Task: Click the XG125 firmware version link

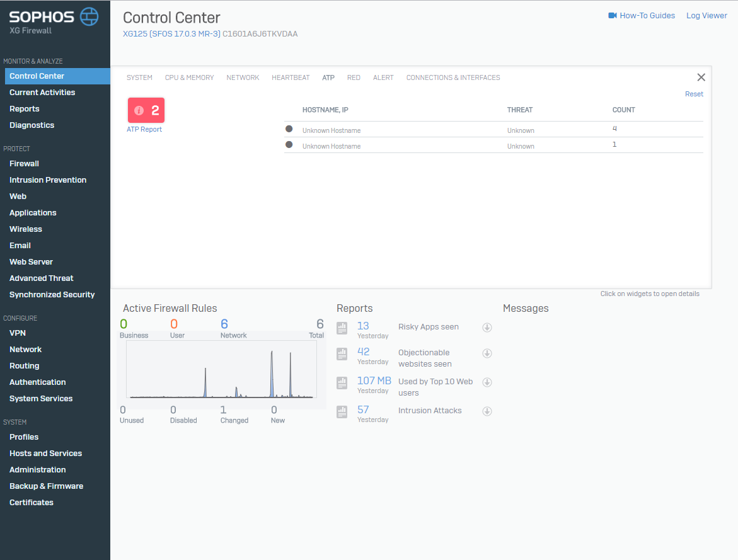Action: (172, 34)
